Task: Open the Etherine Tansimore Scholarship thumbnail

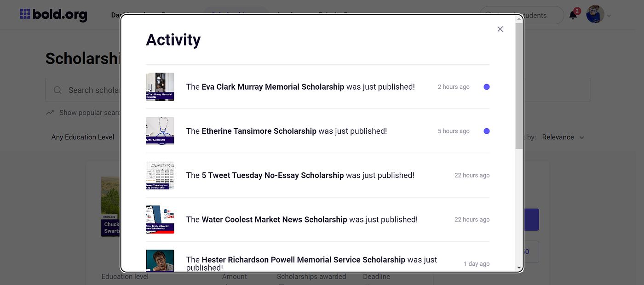Action: click(160, 131)
